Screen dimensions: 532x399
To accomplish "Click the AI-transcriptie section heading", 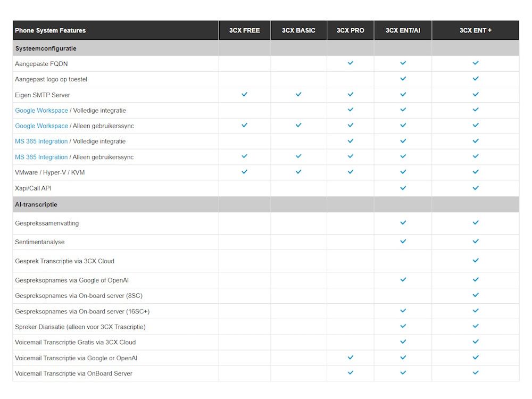I will (x=36, y=205).
